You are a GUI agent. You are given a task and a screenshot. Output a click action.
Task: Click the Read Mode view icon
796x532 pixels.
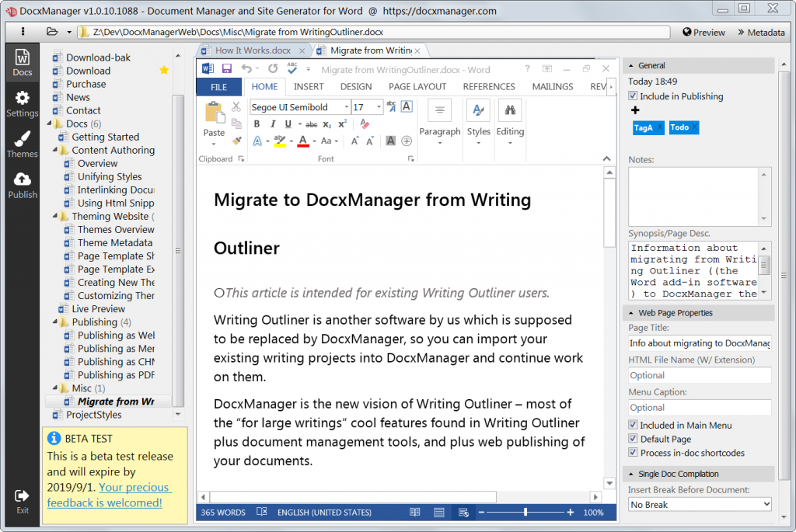tap(415, 513)
